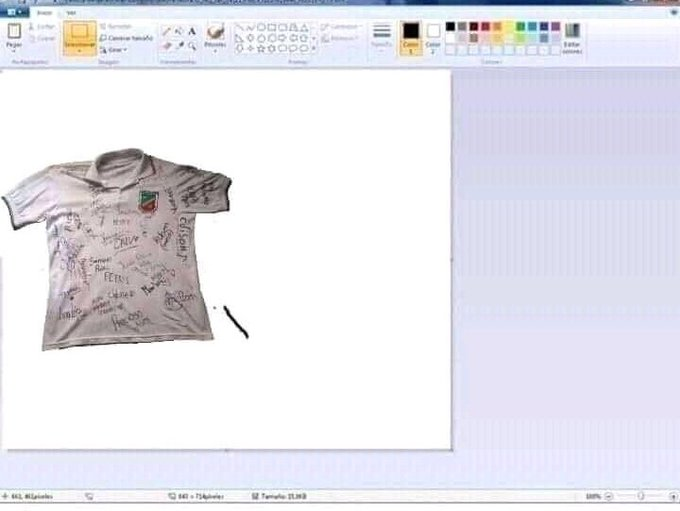680x511 pixels.
Task: Pick the green color swatch
Action: coord(521,27)
